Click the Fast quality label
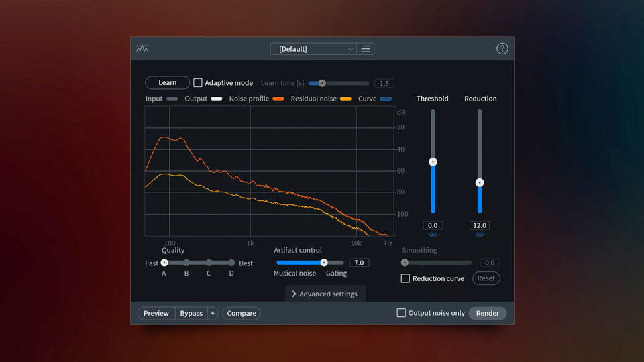This screenshot has width=644, height=362. click(x=151, y=263)
